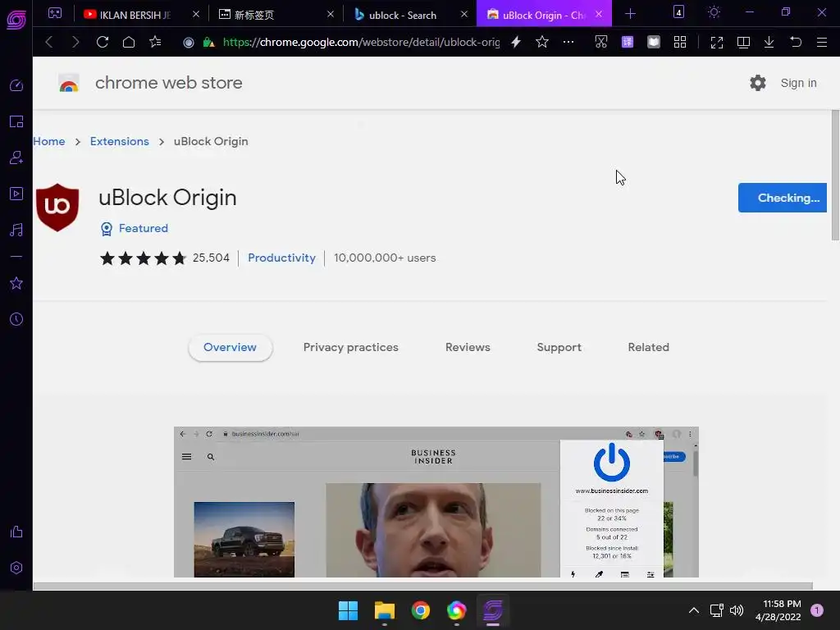This screenshot has height=630, width=840.
Task: Open the tab counter showing 4
Action: coord(678,11)
